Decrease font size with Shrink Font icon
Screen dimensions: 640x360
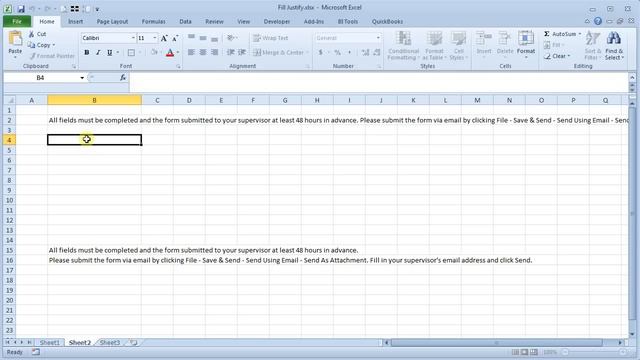point(175,38)
